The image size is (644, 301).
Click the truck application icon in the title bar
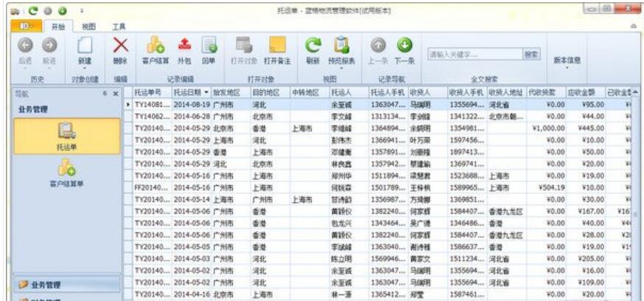click(x=15, y=11)
